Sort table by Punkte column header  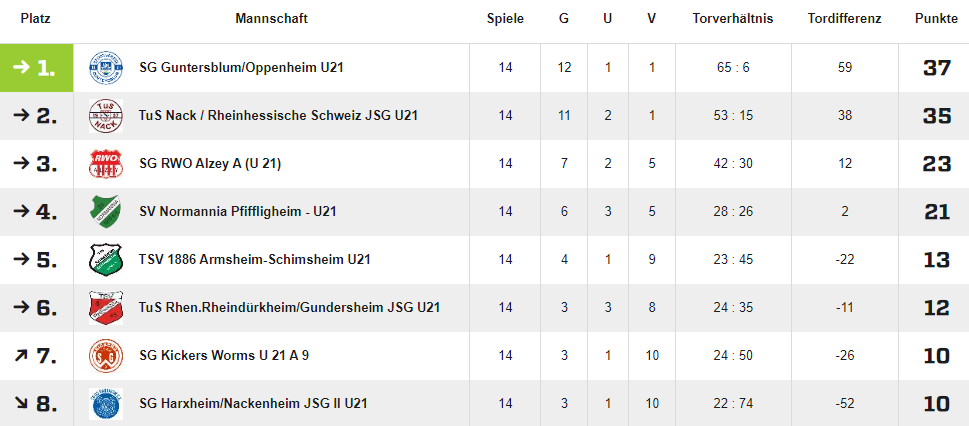(x=935, y=19)
